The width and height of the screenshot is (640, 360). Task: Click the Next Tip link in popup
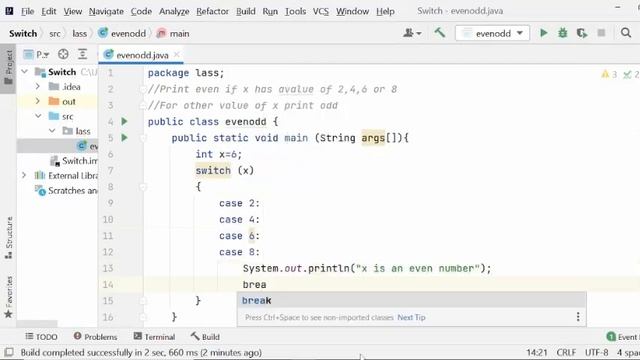click(411, 318)
